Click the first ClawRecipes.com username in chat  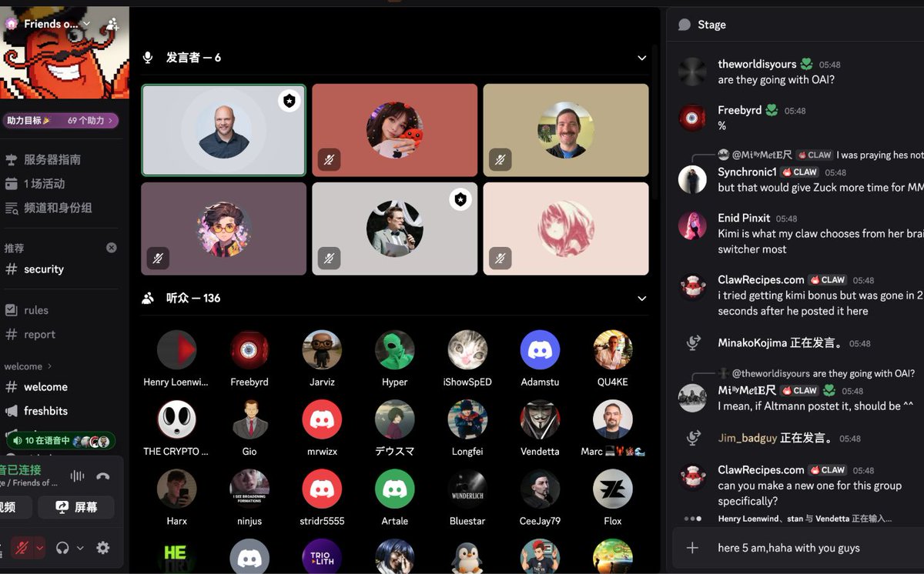[761, 280]
